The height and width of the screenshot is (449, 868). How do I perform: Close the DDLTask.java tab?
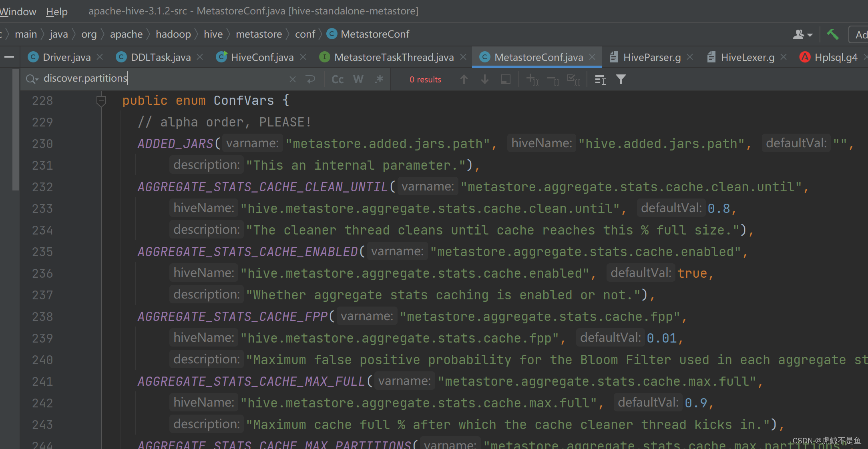[x=200, y=57]
